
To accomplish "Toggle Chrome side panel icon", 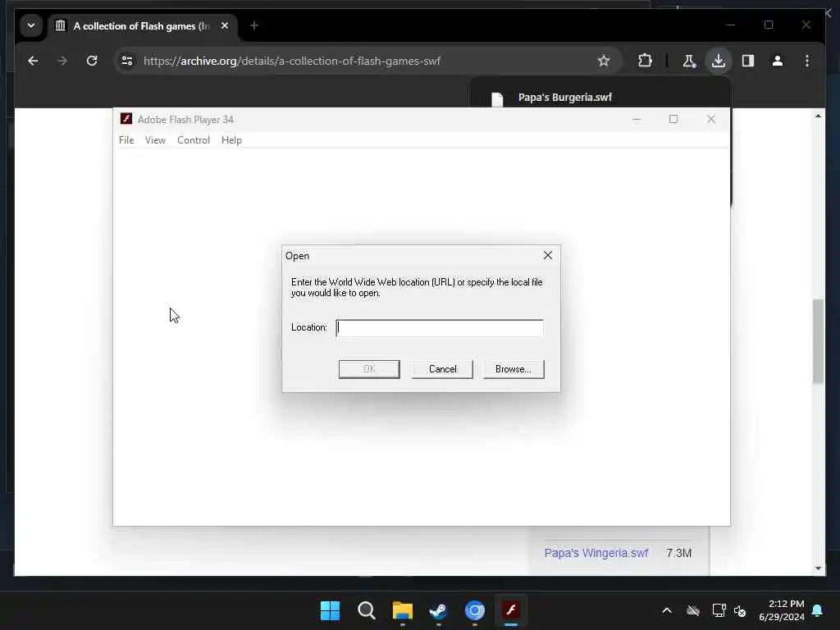I will click(748, 61).
